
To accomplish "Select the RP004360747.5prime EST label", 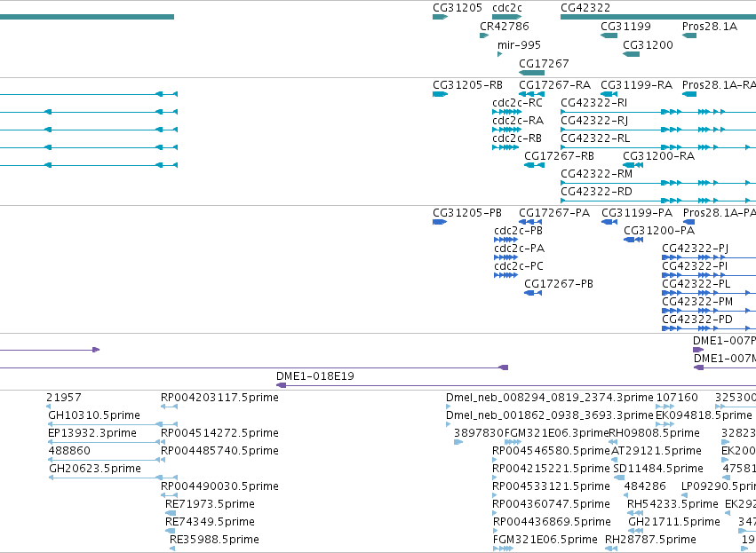I will tap(551, 504).
